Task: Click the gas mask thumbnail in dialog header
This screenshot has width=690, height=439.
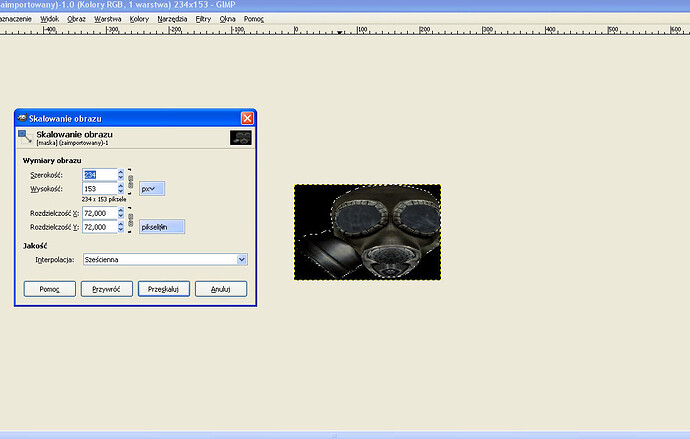Action: [241, 138]
